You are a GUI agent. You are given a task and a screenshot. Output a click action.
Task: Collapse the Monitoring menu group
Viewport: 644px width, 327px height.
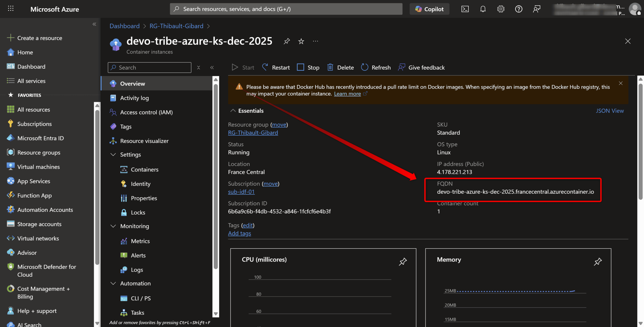[113, 226]
